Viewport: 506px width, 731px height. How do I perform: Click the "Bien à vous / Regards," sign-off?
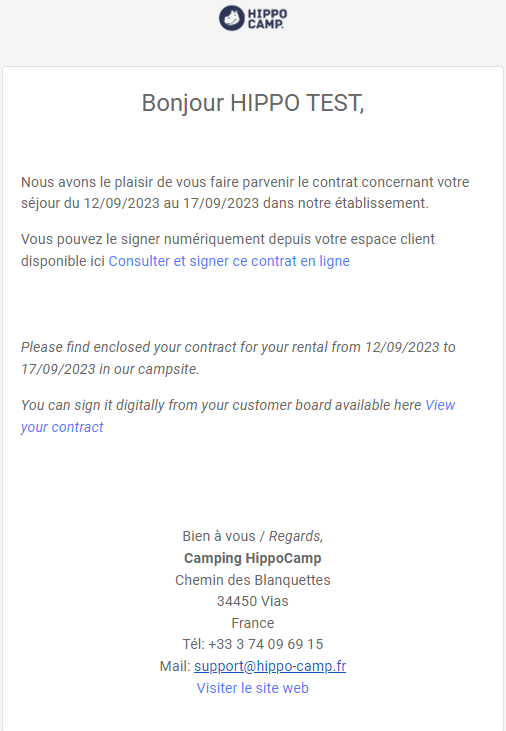(x=253, y=536)
